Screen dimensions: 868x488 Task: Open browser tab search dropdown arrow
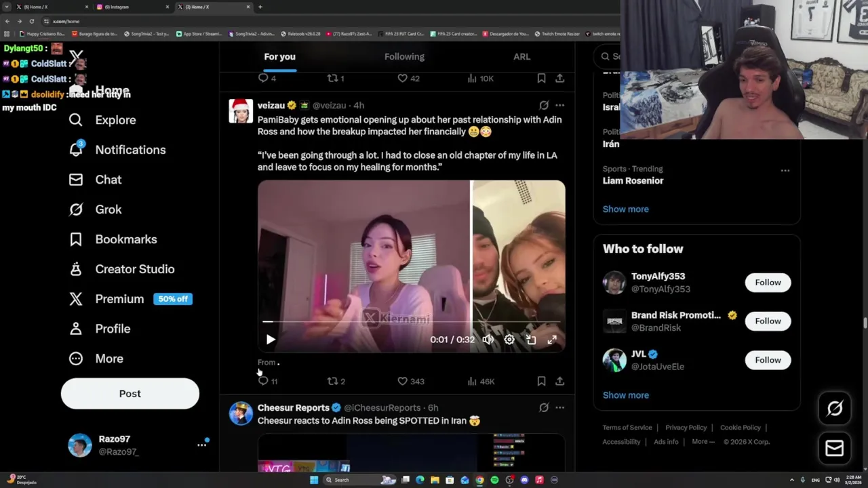pos(7,7)
